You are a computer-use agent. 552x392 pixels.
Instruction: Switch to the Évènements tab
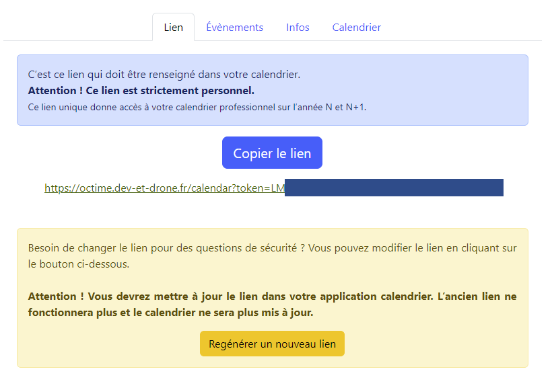pos(234,28)
